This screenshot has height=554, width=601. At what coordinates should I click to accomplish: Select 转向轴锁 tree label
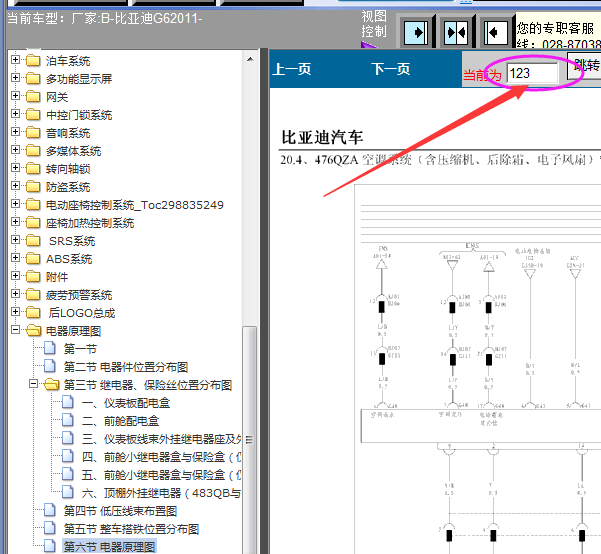(68, 169)
